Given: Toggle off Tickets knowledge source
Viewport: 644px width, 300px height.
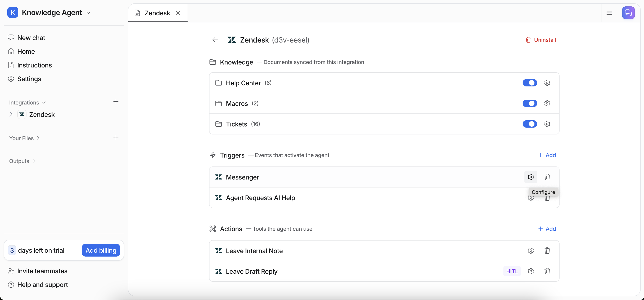Looking at the screenshot, I should coord(529,124).
